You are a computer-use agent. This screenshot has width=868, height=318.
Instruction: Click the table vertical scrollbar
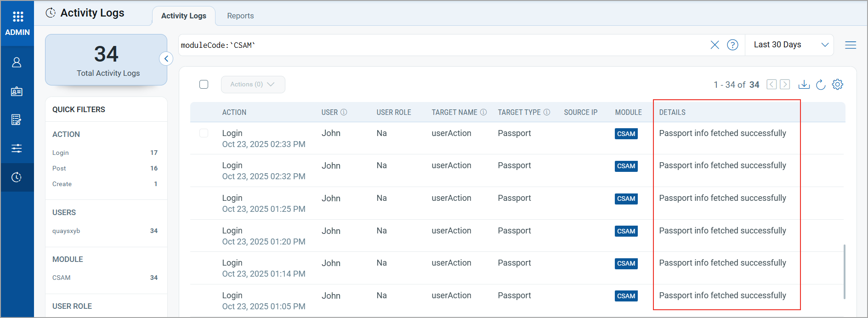[x=845, y=271]
